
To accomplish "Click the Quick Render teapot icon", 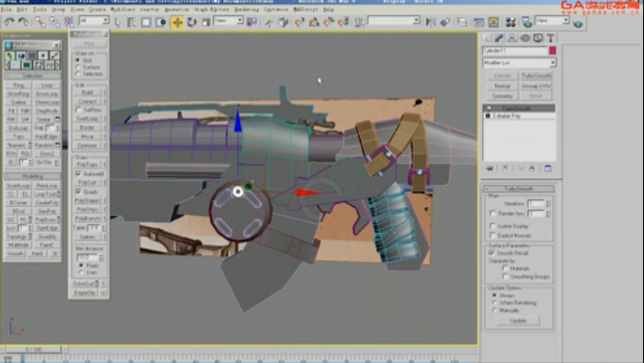I will click(x=578, y=24).
